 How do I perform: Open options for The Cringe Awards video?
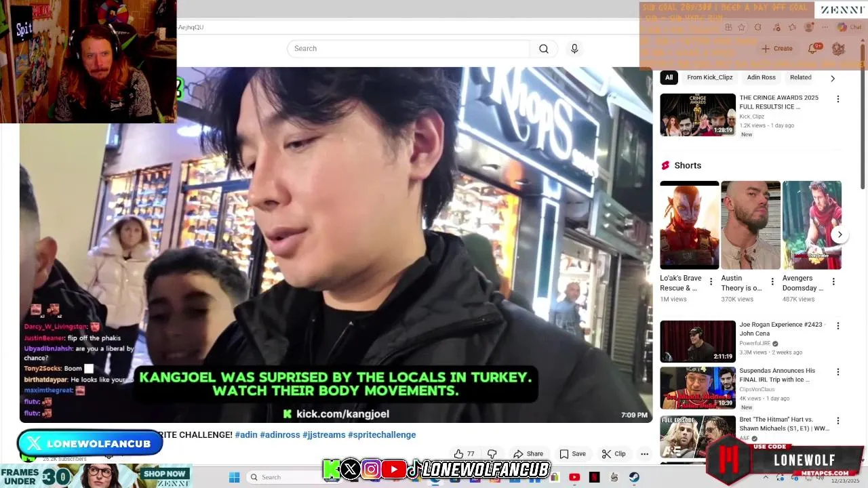pyautogui.click(x=837, y=99)
